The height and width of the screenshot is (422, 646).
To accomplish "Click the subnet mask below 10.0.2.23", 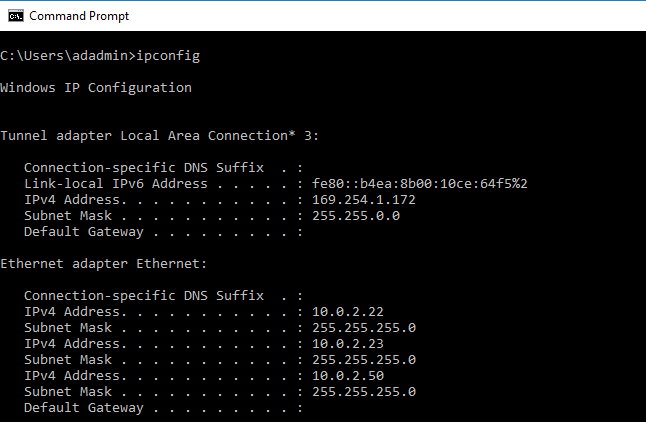I will (363, 359).
